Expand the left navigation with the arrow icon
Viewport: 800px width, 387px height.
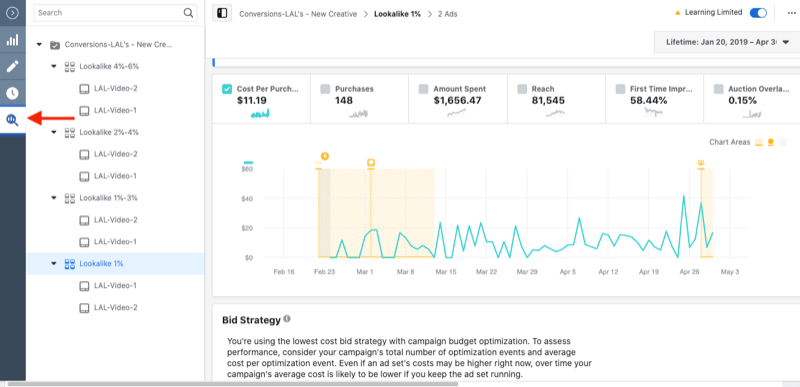pos(12,13)
